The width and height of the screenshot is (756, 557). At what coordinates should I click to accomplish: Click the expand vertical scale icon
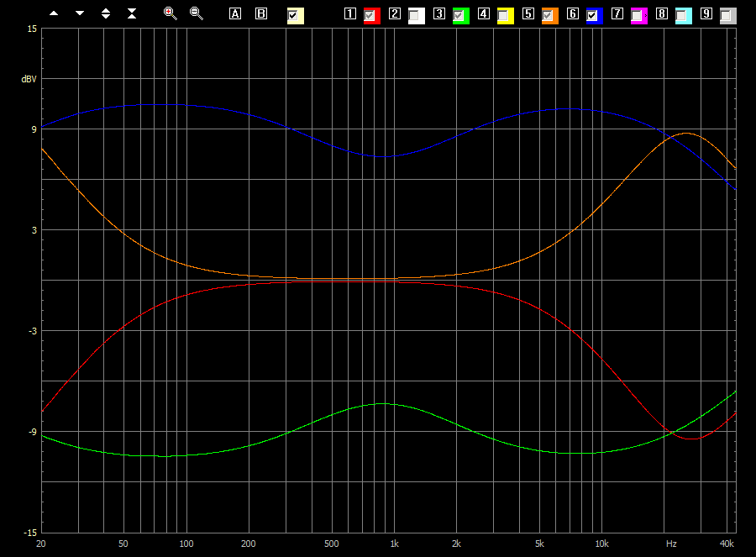(106, 13)
